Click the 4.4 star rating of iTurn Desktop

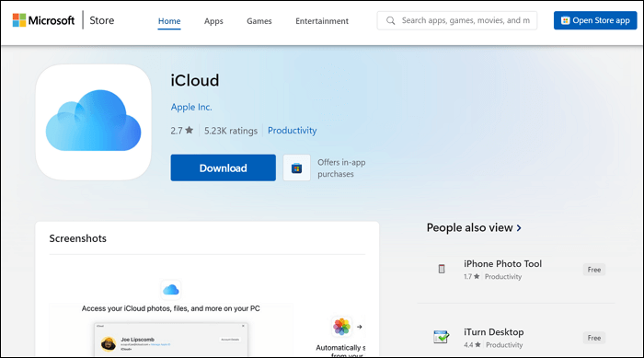point(472,345)
